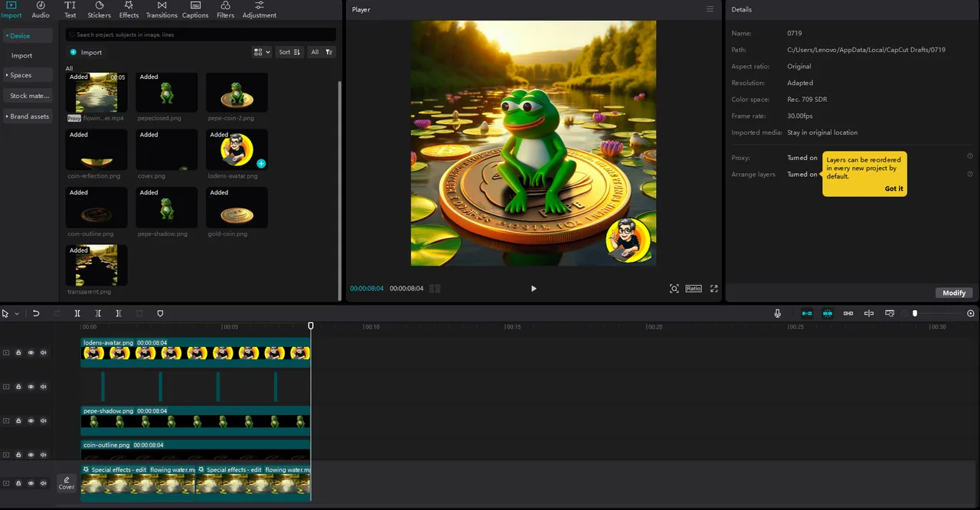Viewport: 980px width, 510px height.
Task: Hide the pepe-shadow.png track
Action: (x=31, y=420)
